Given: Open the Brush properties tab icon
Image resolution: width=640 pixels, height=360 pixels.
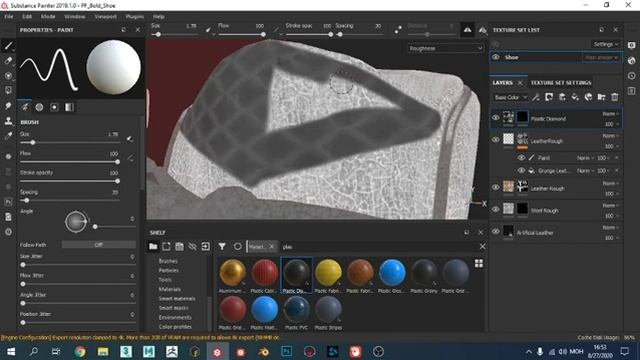Looking at the screenshot, I should [x=25, y=107].
